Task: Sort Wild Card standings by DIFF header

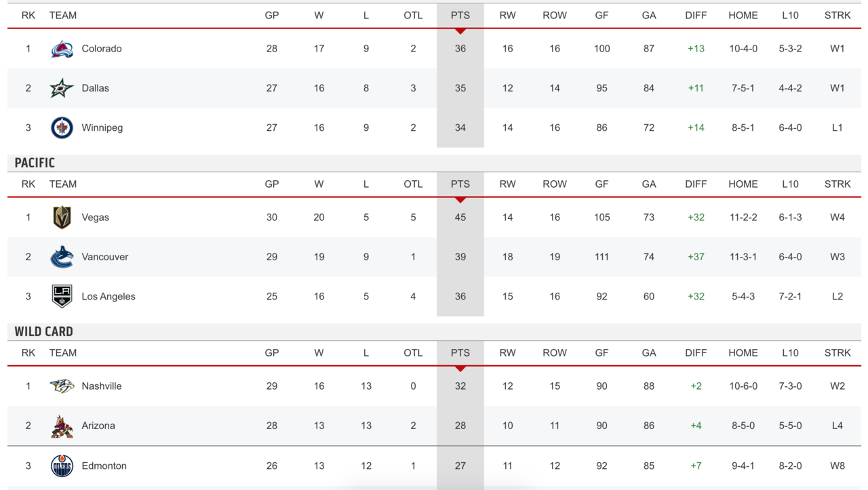Action: (696, 353)
